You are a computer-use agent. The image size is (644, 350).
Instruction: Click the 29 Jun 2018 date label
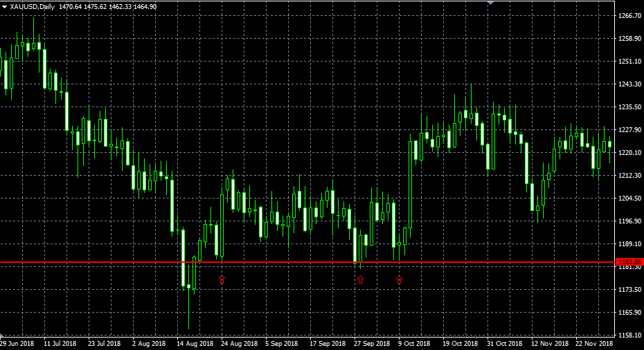tap(17, 344)
